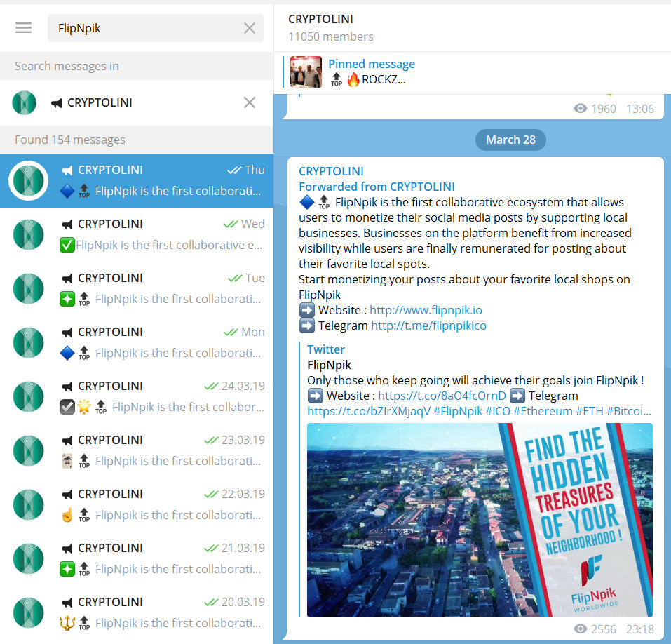
Task: Click avatar of the 24.03.19 result
Action: [x=28, y=396]
